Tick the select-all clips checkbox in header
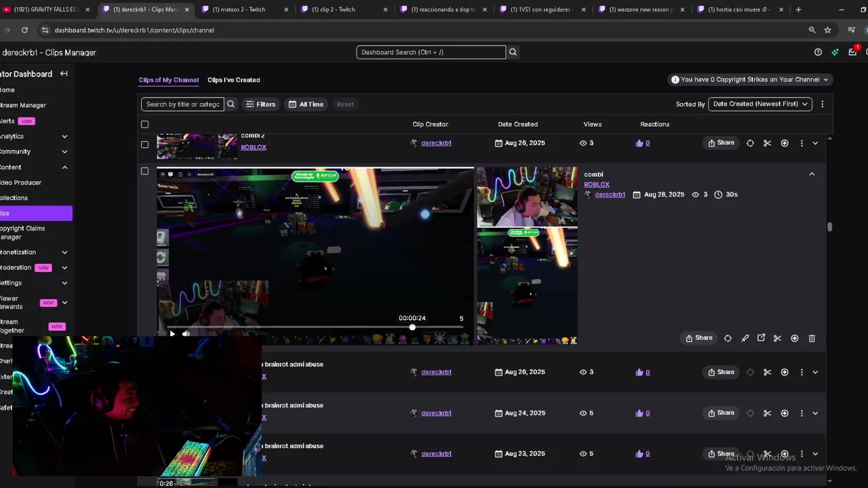This screenshot has height=488, width=868. [x=144, y=124]
